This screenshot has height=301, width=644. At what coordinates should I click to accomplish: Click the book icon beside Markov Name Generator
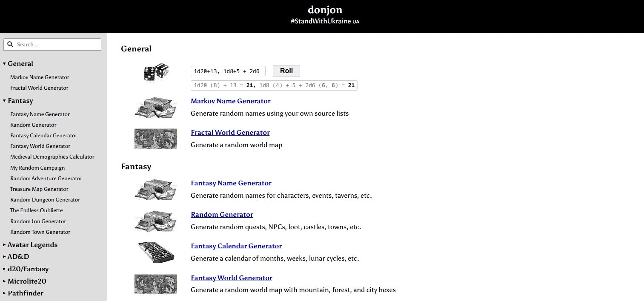pyautogui.click(x=156, y=107)
